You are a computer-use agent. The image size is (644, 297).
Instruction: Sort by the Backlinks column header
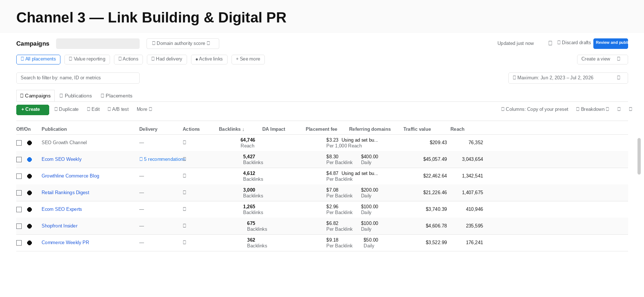pos(232,129)
